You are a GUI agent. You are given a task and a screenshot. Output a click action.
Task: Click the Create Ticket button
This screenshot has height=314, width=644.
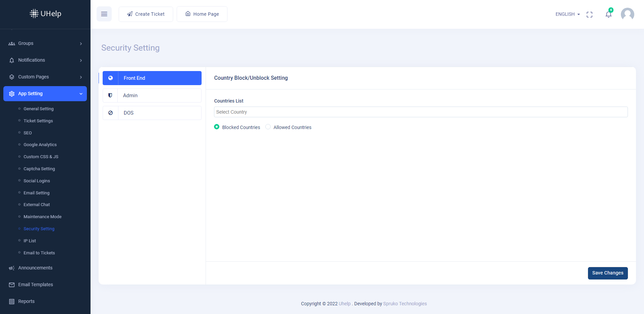point(146,14)
